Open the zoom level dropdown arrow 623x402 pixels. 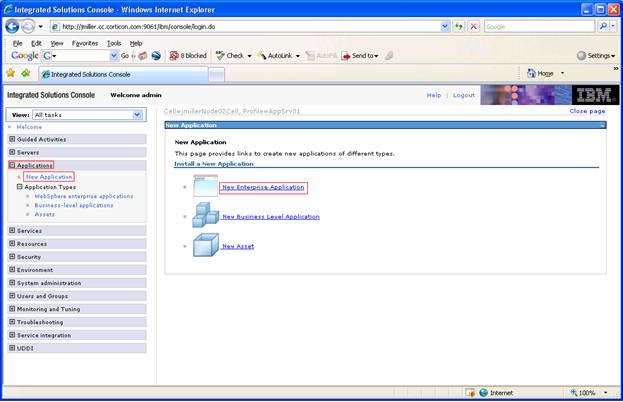[x=606, y=393]
